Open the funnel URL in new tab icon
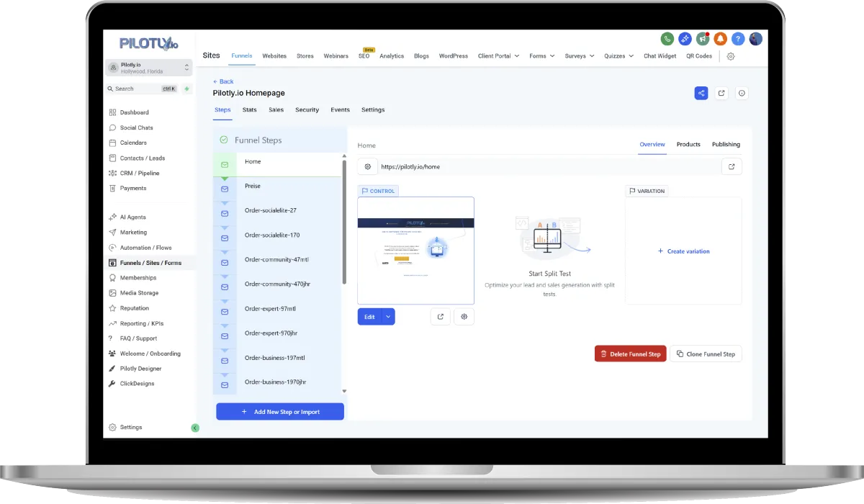Viewport: 864px width, 504px height. 732,166
